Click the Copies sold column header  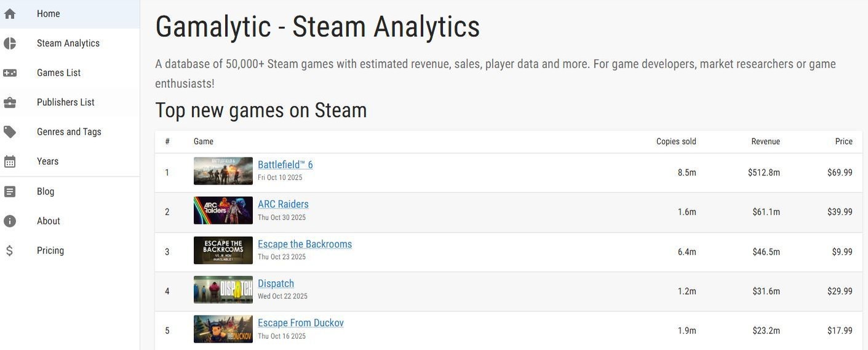click(675, 141)
